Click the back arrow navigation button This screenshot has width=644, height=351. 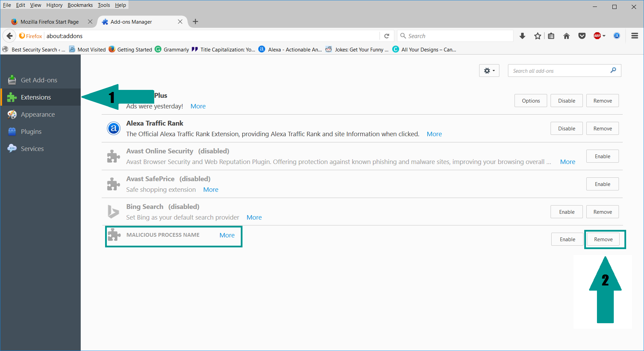click(x=10, y=36)
